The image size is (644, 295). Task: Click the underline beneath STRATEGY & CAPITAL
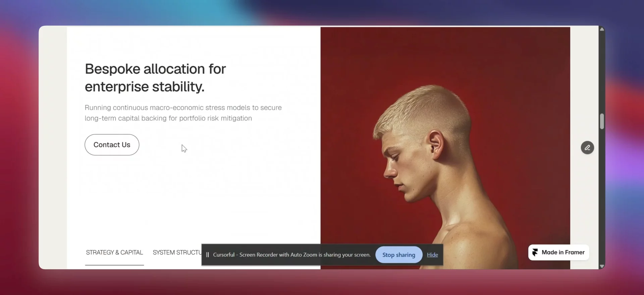[114, 265]
